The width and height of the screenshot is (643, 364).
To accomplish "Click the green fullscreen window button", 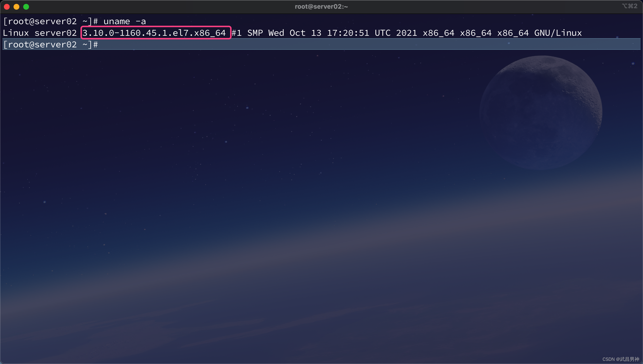I will [x=26, y=7].
